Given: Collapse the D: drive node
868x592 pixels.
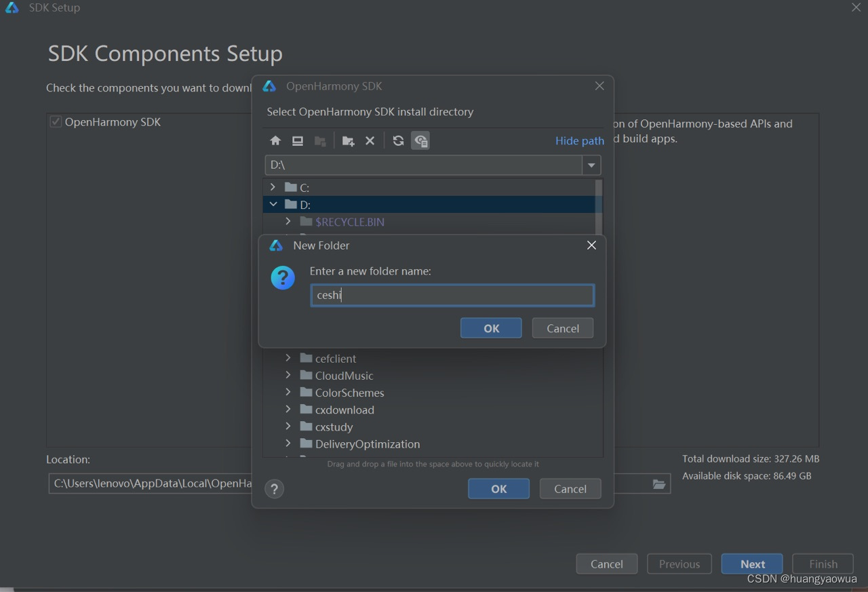Looking at the screenshot, I should pyautogui.click(x=273, y=204).
